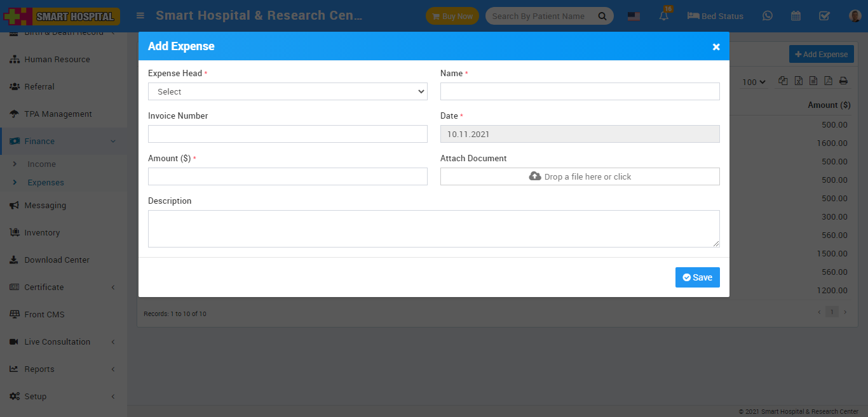Viewport: 868px width, 417px height.
Task: Click the Buy Now cart button
Action: (x=452, y=16)
